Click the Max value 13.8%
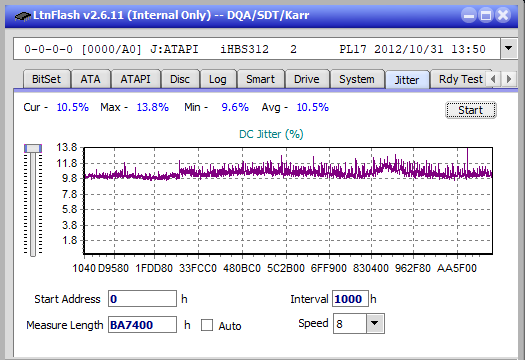Viewport: 525px width, 360px height. click(153, 107)
